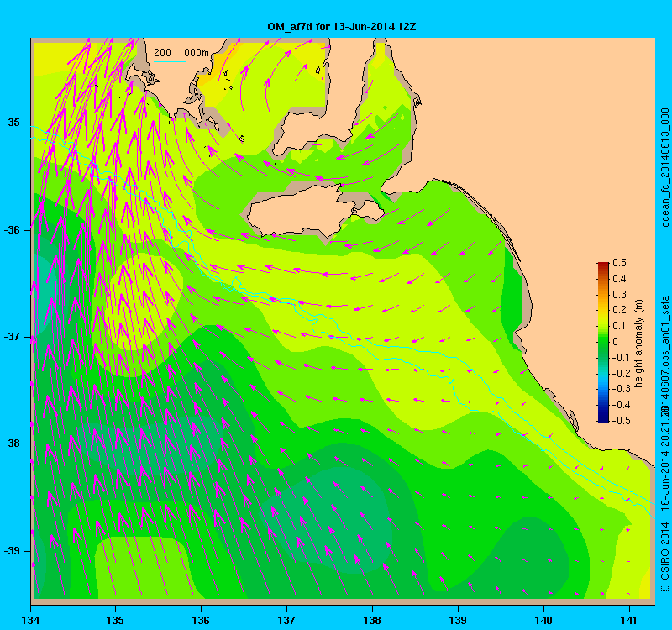Click the 'height anomaly (m)' color bar label
The image size is (672, 630).
click(x=638, y=344)
